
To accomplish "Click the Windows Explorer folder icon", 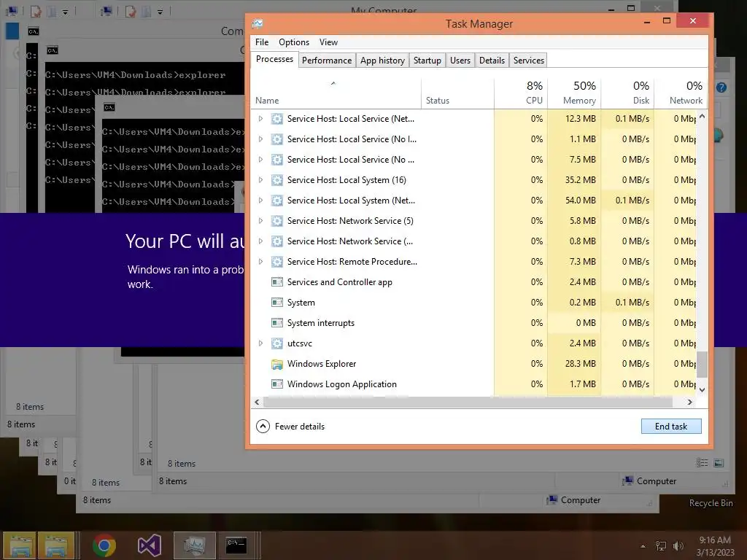I will click(276, 365).
